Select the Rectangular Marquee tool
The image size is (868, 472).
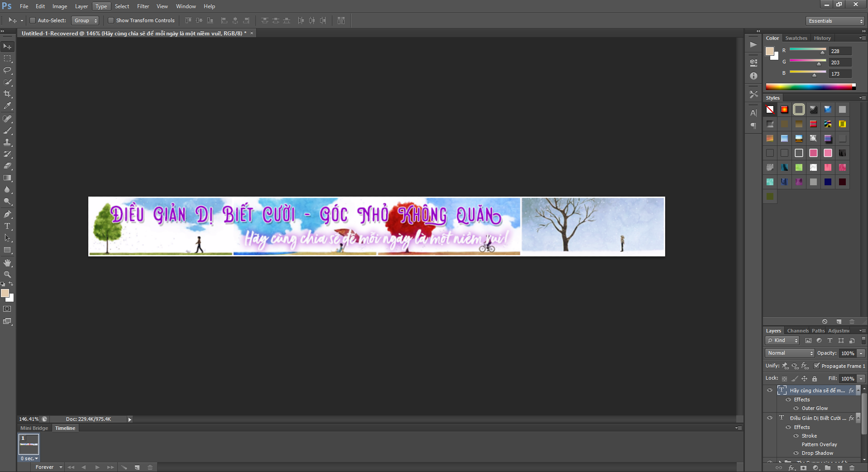tap(7, 58)
